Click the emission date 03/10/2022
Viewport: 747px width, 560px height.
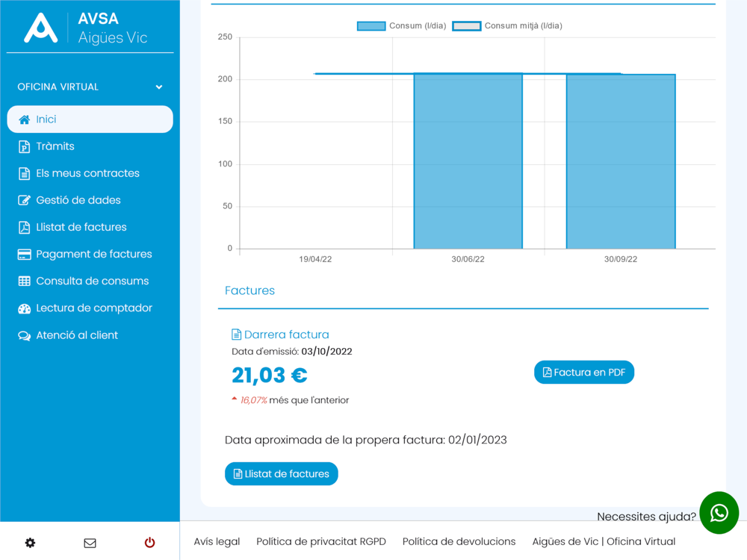[x=327, y=352]
